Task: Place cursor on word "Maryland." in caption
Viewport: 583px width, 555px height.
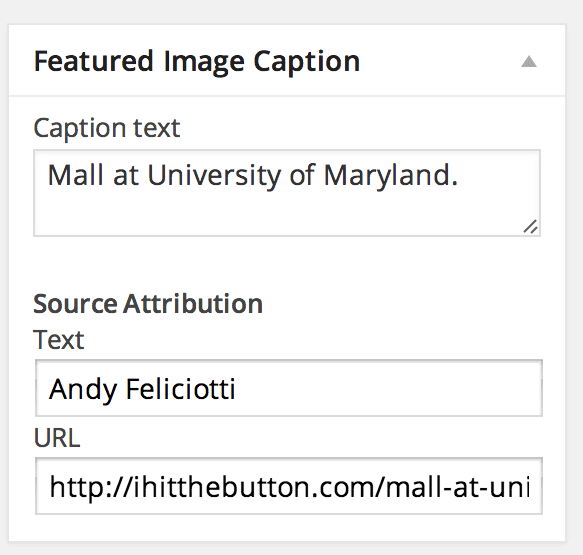Action: click(x=390, y=175)
